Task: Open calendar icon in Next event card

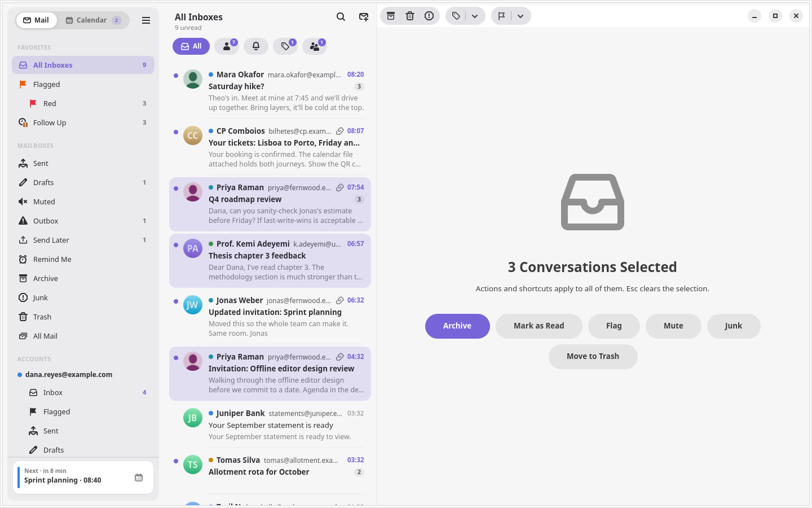Action: (x=139, y=478)
